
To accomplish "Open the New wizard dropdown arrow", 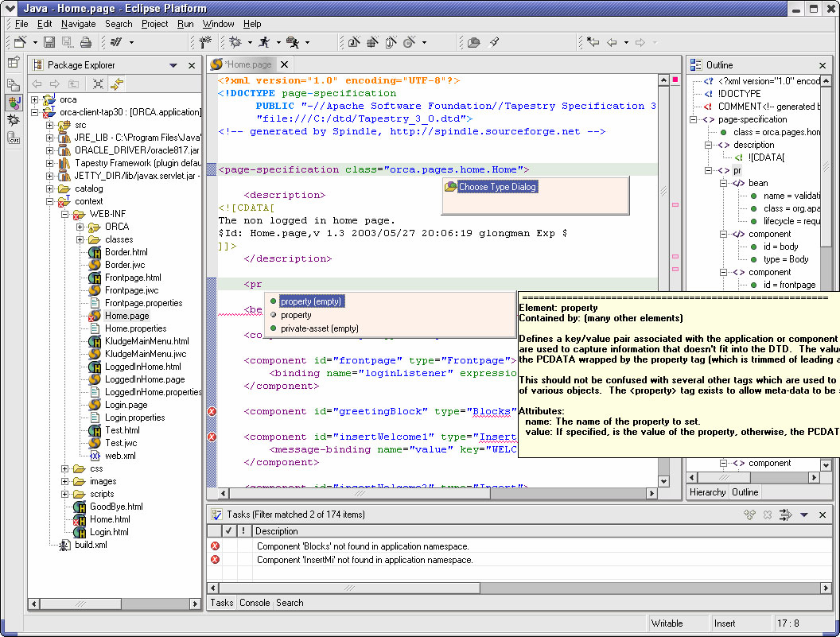I will click(x=35, y=42).
